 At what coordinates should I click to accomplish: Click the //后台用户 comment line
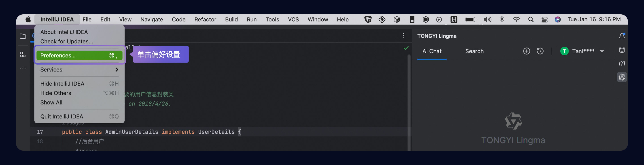point(89,141)
